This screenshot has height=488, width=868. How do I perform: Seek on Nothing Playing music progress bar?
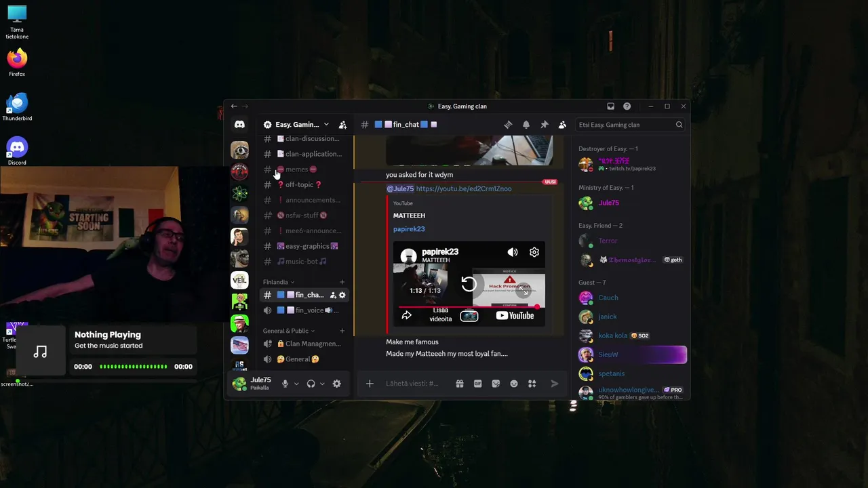pyautogui.click(x=134, y=367)
